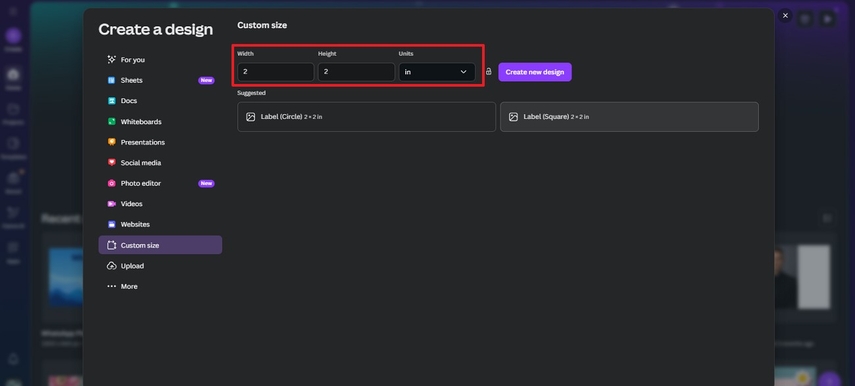Image resolution: width=855 pixels, height=386 pixels.
Task: Open the Units dropdown showing in
Action: 437,72
